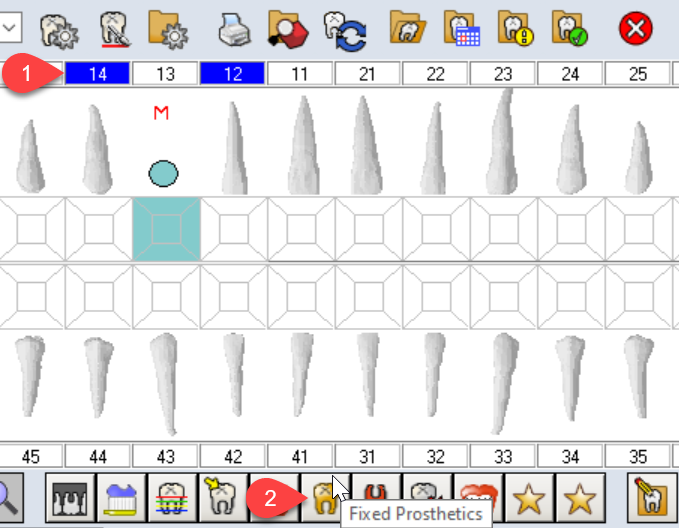Click the tooth folder with green checkmark badge

coord(570,29)
